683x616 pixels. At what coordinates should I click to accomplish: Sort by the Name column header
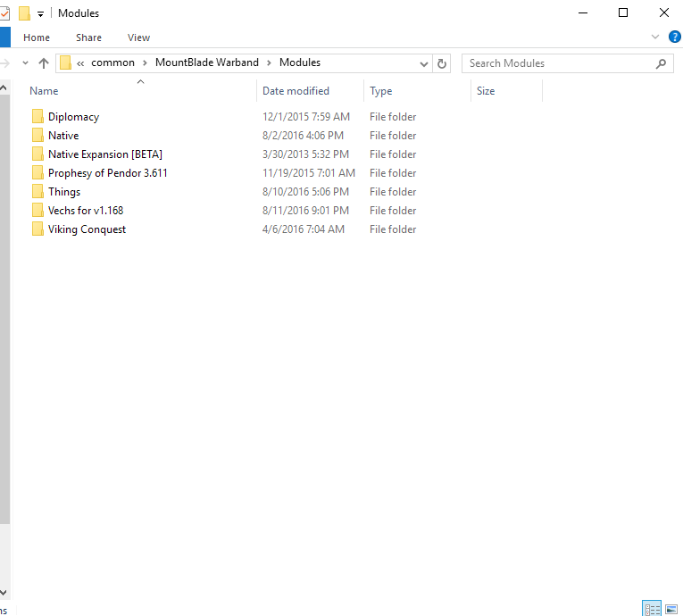(x=44, y=91)
